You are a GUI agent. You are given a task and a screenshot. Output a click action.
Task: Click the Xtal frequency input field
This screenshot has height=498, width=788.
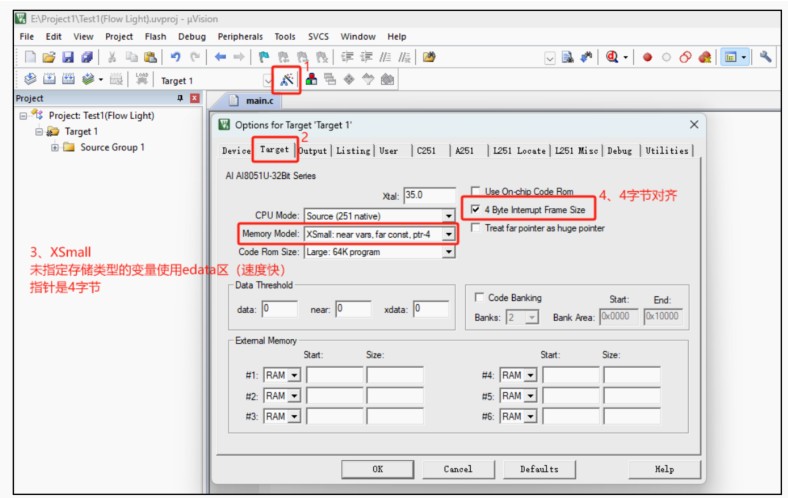[427, 195]
